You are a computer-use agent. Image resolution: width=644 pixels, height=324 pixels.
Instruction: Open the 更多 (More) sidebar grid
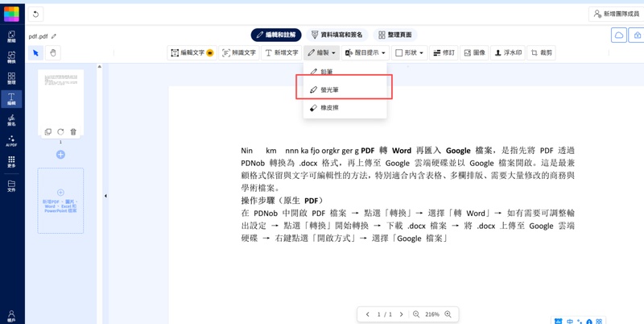[11, 162]
